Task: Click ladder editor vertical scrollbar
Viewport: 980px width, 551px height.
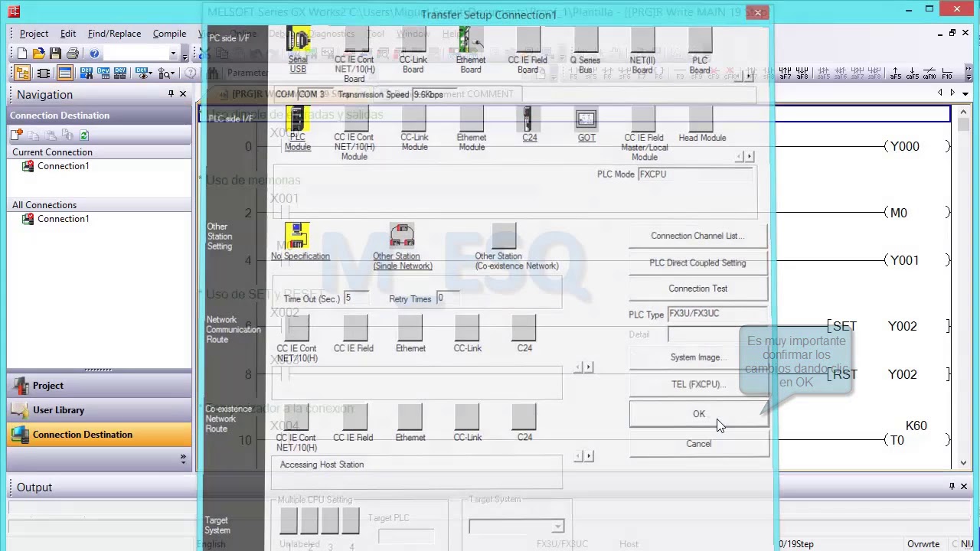Action: 964,287
